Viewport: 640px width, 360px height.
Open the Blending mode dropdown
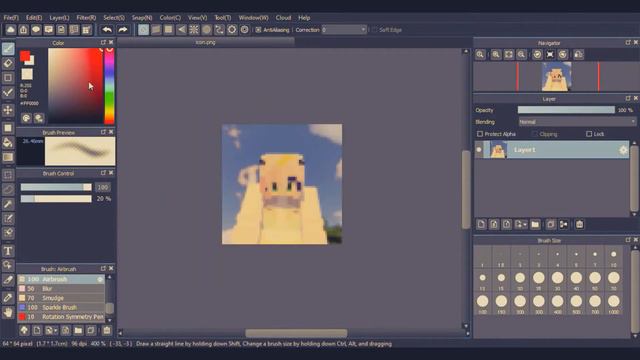(x=578, y=122)
